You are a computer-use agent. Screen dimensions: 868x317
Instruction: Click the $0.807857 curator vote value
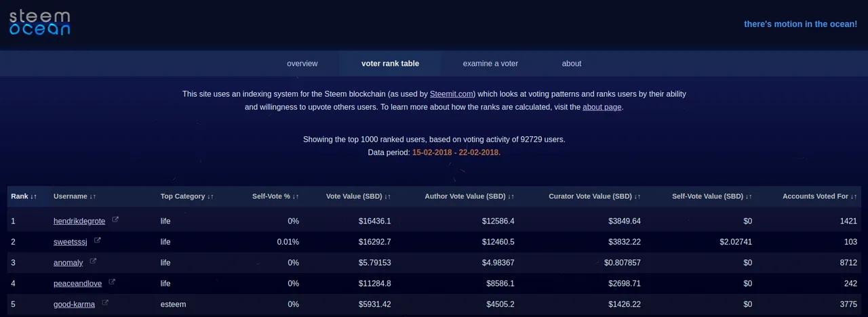(623, 263)
